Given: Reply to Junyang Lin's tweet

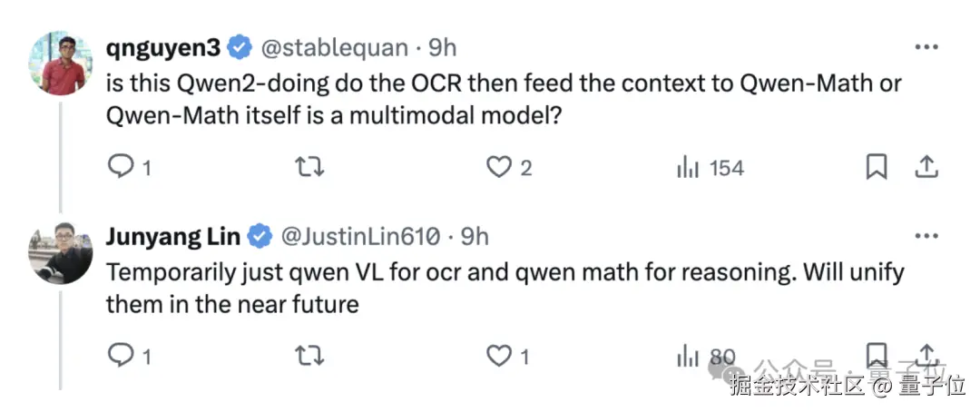Looking at the screenshot, I should click(121, 355).
